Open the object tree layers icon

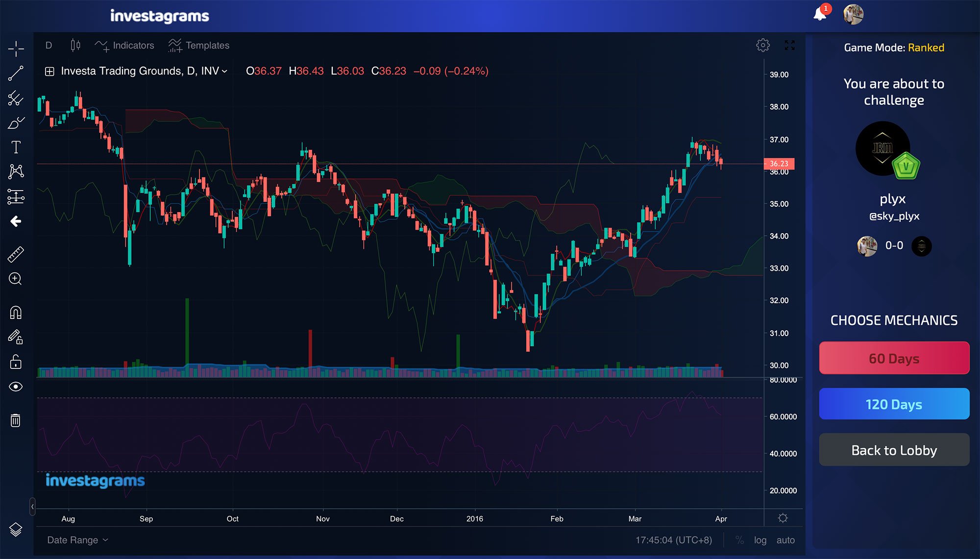16,529
